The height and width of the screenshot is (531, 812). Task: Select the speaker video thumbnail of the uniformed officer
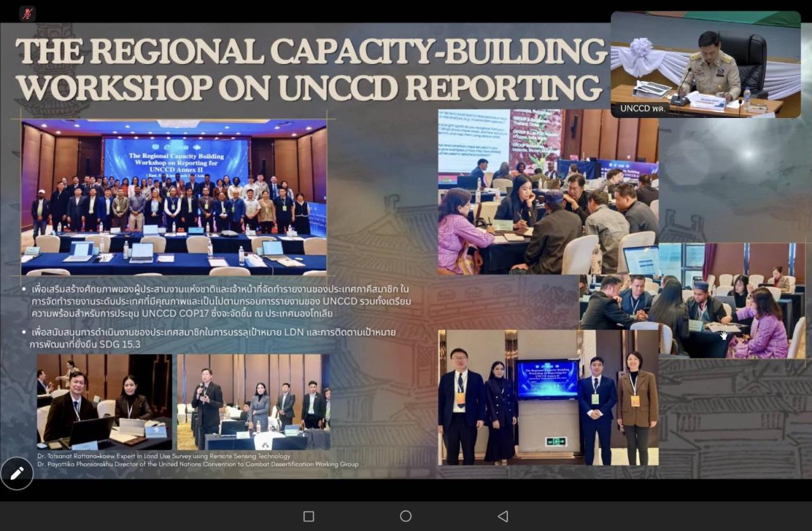705,65
